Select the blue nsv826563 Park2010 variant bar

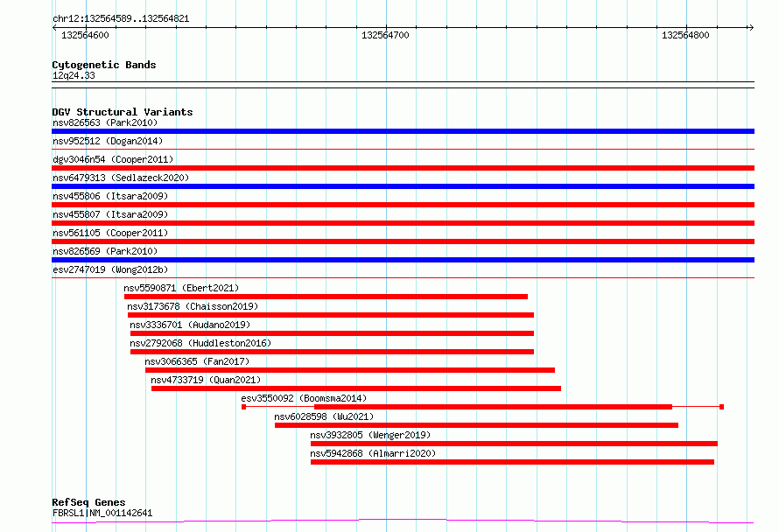click(403, 131)
